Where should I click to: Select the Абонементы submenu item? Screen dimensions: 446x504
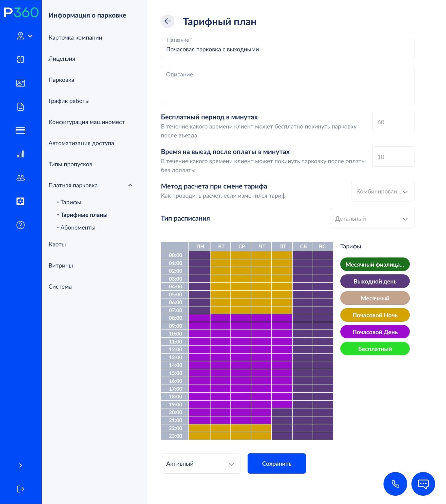pos(77,227)
